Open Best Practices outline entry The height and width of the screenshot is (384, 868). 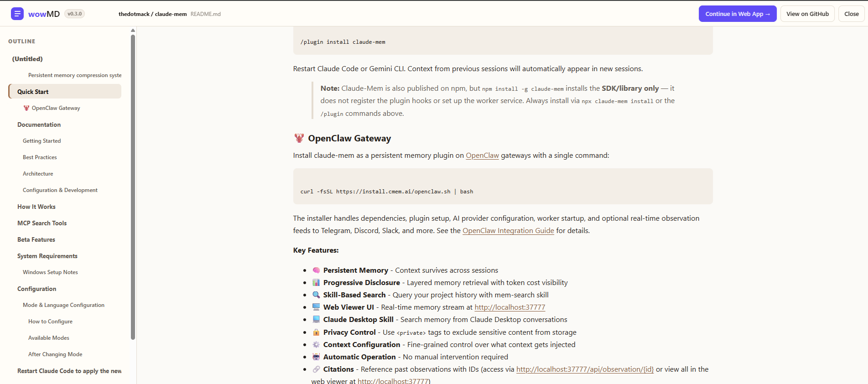click(40, 157)
